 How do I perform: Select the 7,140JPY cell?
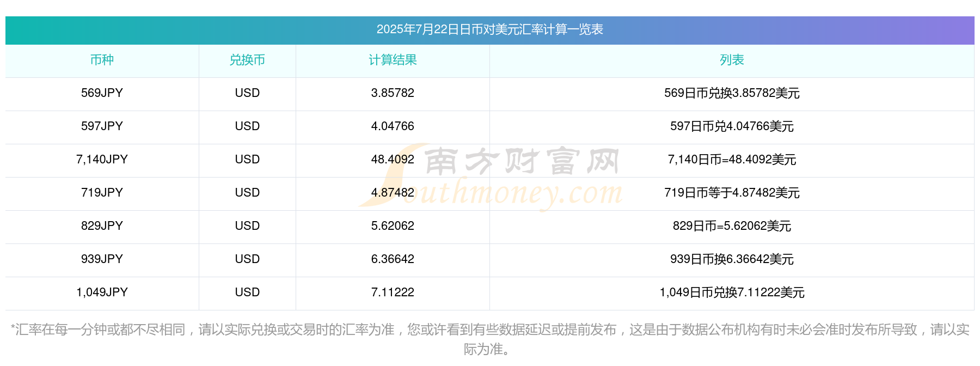[102, 160]
